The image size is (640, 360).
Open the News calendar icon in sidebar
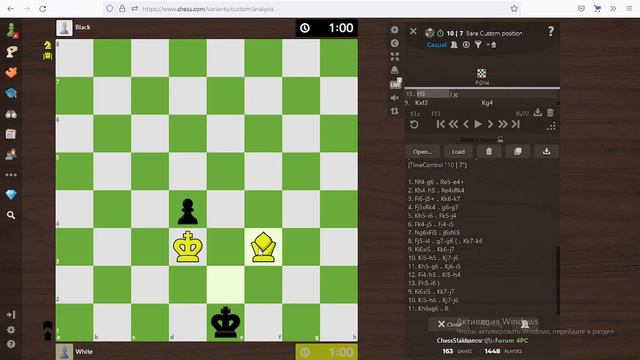tap(11, 134)
